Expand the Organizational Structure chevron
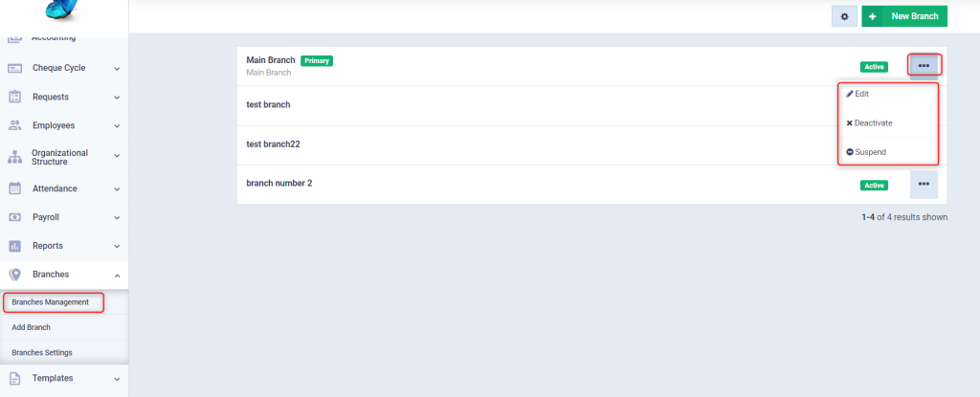Screen dimensions: 980x397 point(117,158)
